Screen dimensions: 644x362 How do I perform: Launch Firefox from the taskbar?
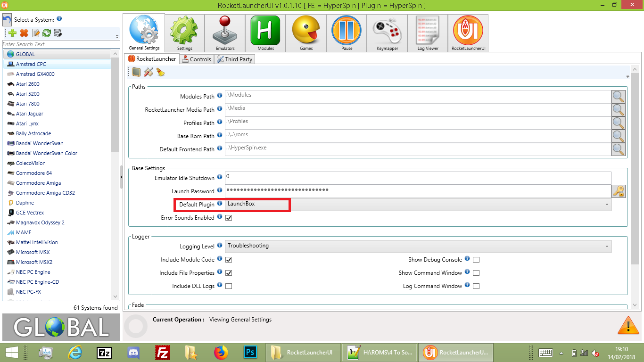coord(220,353)
